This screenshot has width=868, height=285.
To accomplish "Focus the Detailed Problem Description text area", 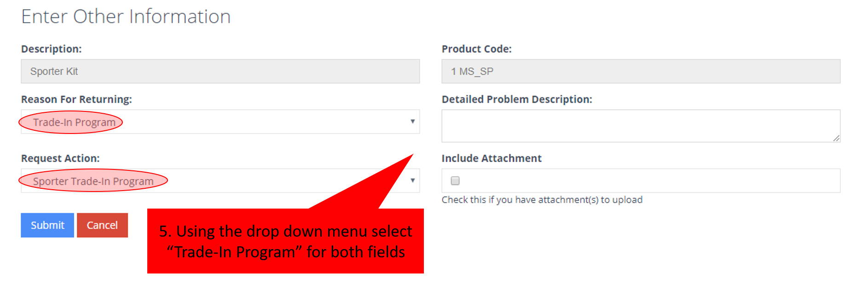I will pos(641,126).
